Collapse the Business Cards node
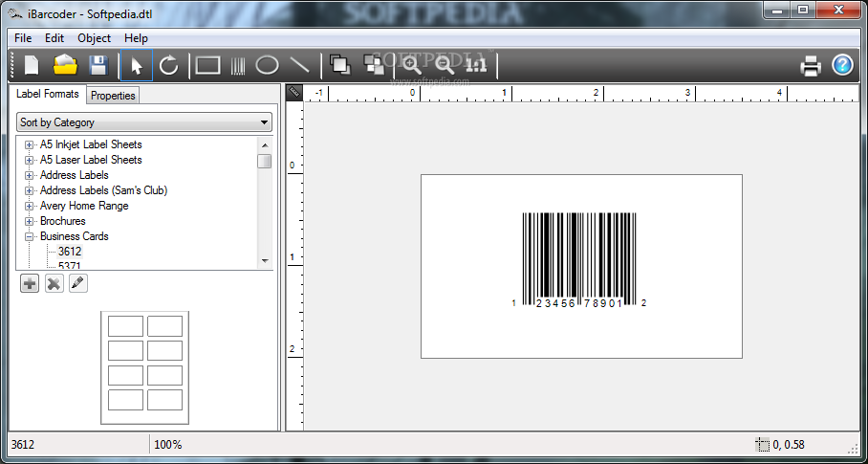This screenshot has width=868, height=464. [x=30, y=236]
